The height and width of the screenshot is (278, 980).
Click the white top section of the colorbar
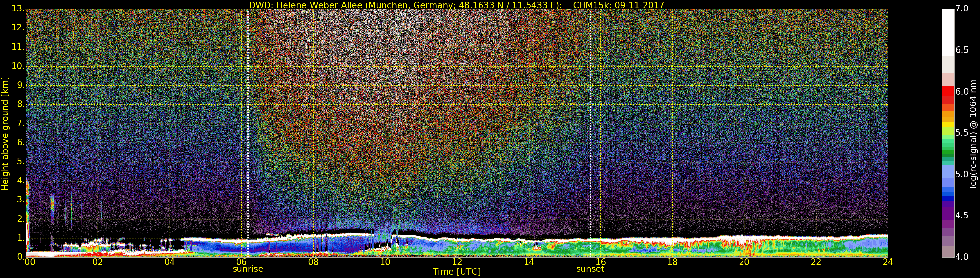click(x=948, y=33)
